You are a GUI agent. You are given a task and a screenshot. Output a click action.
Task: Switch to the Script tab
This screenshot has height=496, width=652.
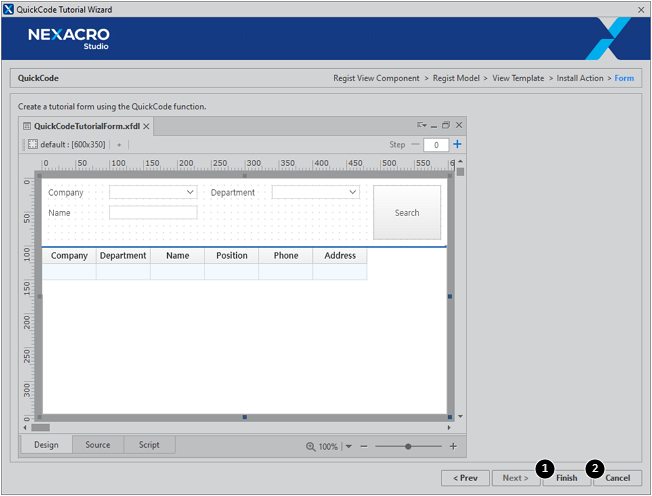[x=149, y=445]
